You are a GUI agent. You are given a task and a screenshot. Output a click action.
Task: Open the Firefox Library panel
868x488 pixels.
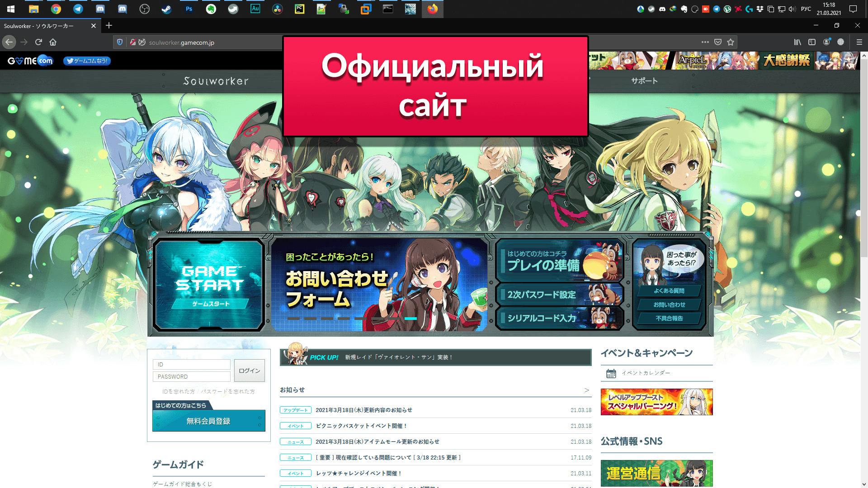797,42
